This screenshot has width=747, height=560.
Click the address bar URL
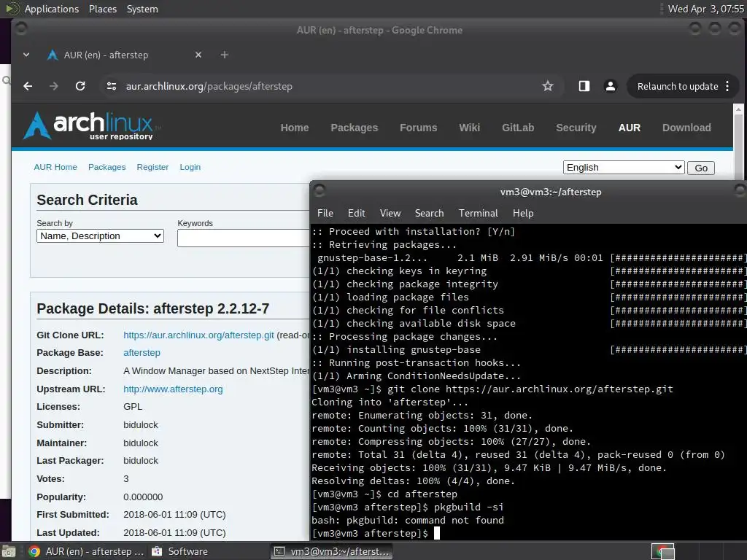[x=209, y=86]
